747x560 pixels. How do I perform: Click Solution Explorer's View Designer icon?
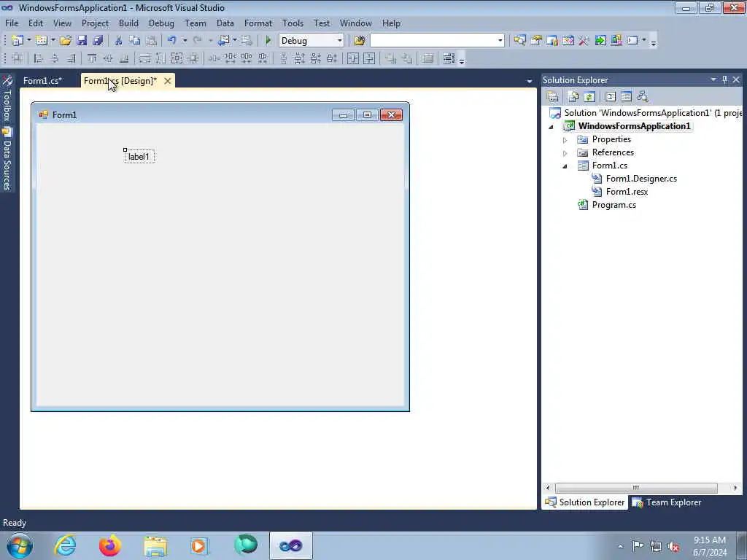coord(627,97)
